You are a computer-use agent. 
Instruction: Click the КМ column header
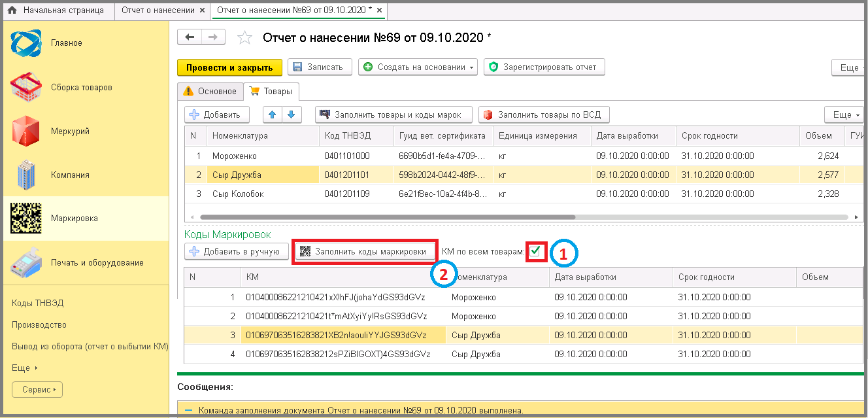coord(343,277)
